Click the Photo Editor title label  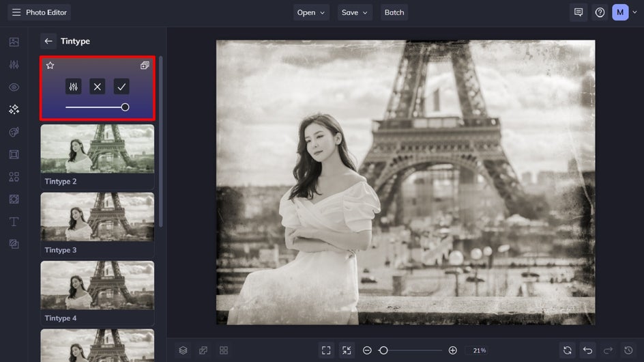coord(46,12)
